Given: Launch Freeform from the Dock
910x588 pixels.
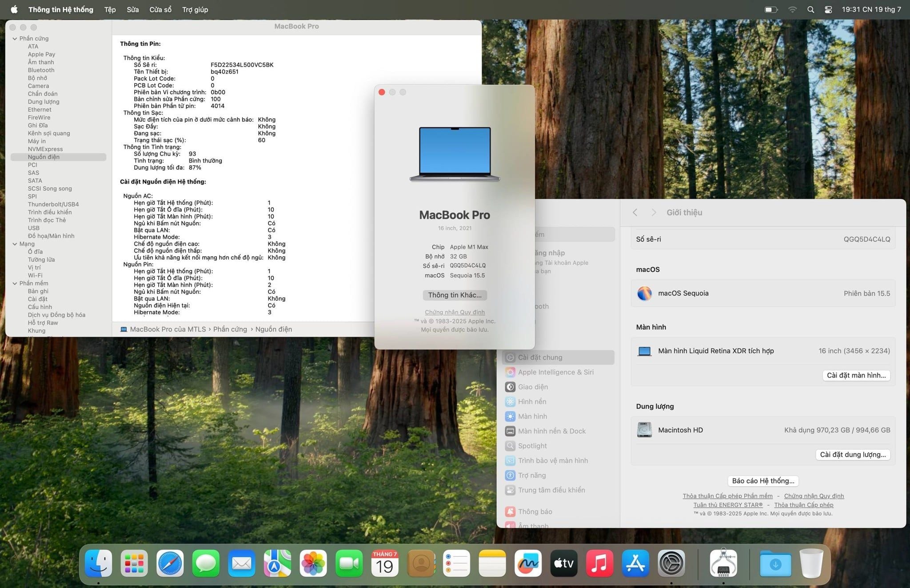Looking at the screenshot, I should pyautogui.click(x=528, y=563).
